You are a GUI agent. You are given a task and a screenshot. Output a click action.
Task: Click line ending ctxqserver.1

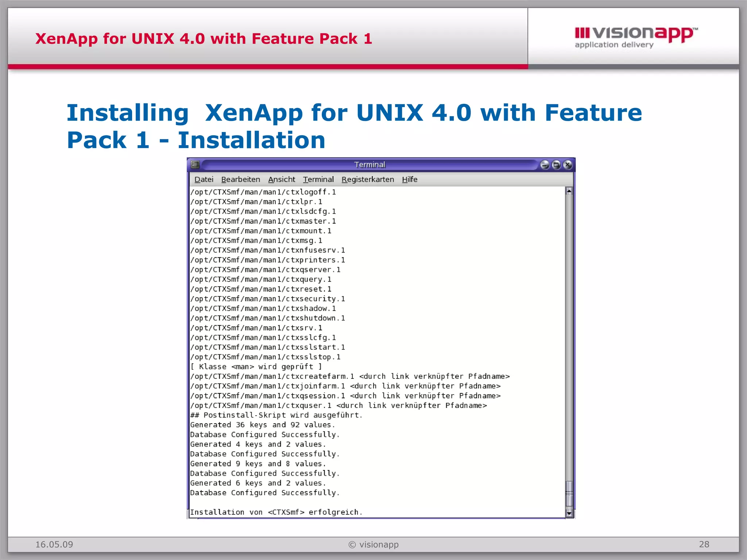tap(265, 270)
